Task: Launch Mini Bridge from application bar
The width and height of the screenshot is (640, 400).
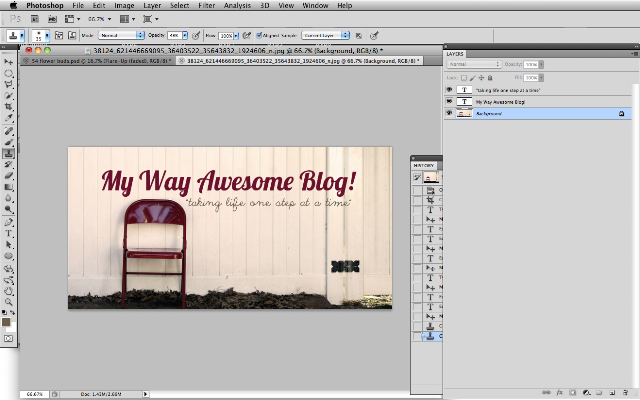Action: [52, 19]
